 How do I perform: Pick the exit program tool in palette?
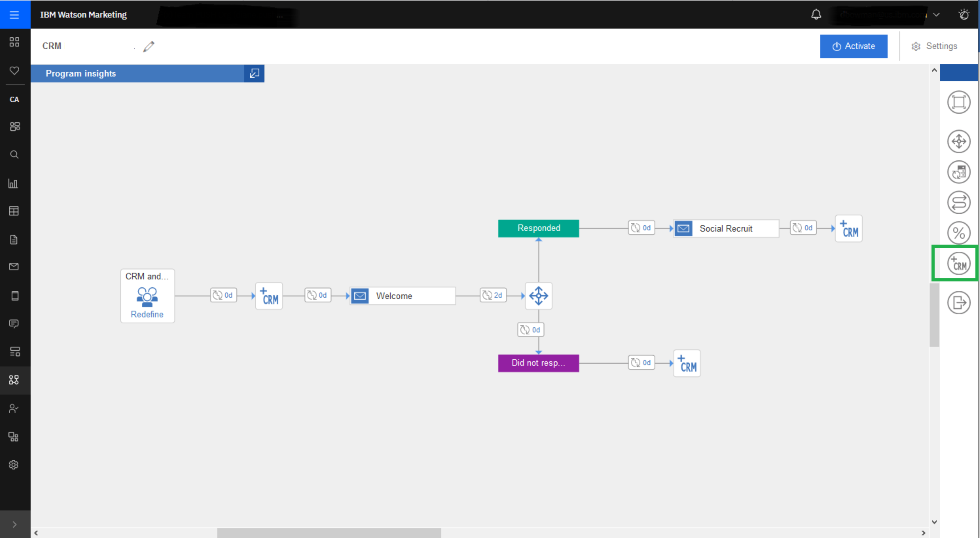point(959,303)
